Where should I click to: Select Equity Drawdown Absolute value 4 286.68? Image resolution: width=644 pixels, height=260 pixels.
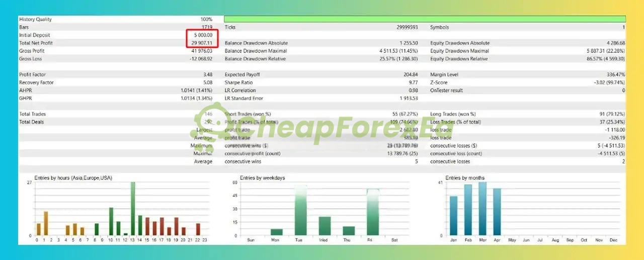pyautogui.click(x=615, y=43)
